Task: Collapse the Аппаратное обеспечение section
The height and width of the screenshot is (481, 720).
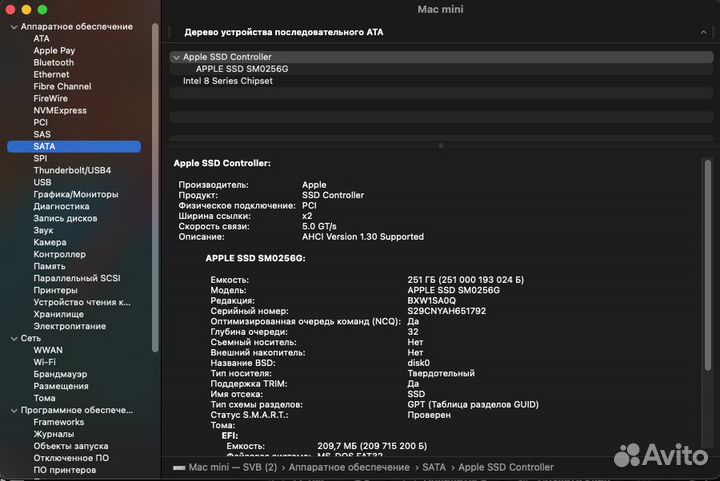Action: tap(14, 27)
